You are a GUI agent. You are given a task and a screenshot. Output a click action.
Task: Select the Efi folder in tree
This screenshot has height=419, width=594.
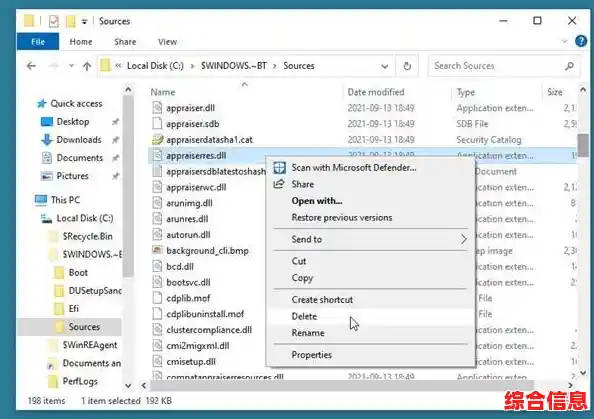point(73,309)
